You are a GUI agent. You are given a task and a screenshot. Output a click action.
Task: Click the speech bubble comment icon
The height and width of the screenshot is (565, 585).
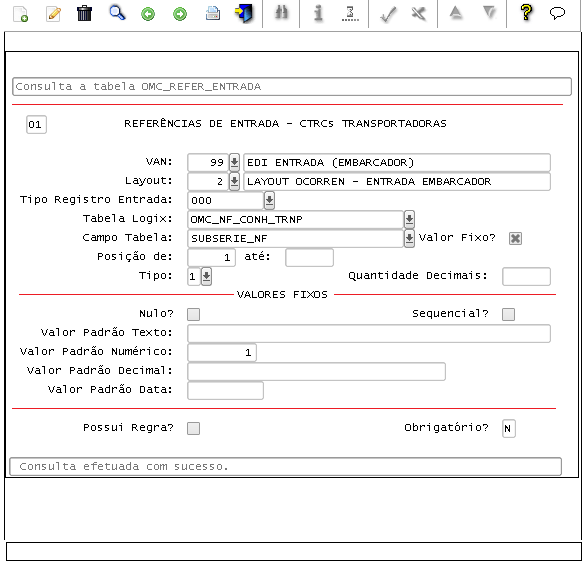point(557,13)
